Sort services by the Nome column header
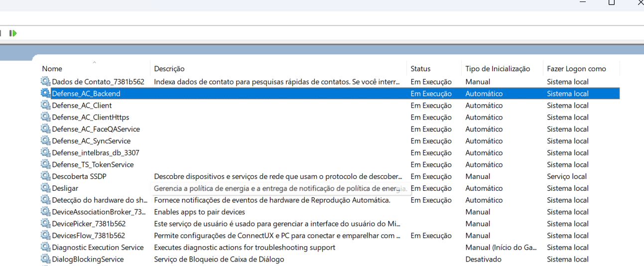This screenshot has width=644, height=266. pos(52,69)
